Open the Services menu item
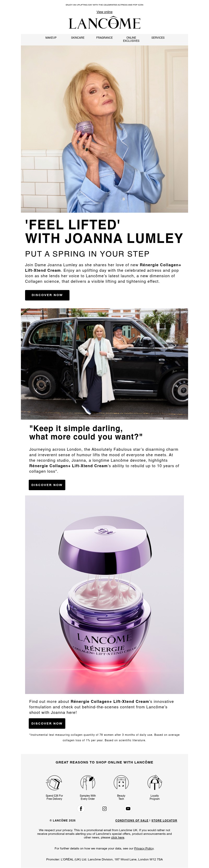Screen dimensions: 209x868 [x=158, y=38]
